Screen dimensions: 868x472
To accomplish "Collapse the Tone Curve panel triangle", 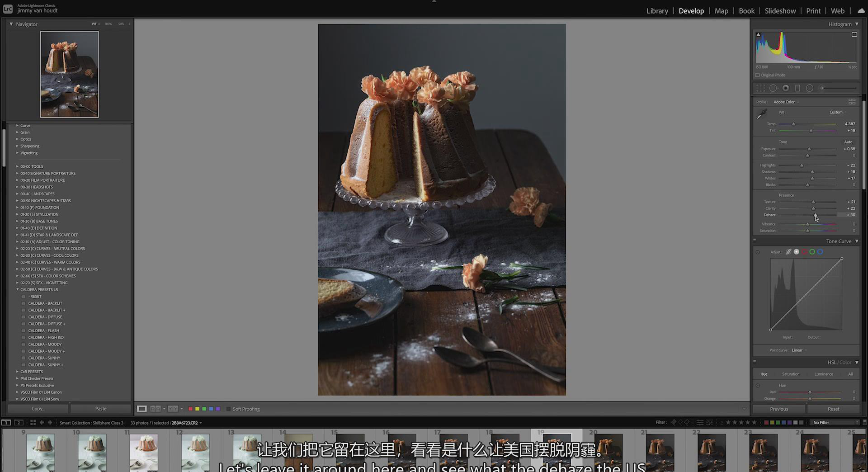I will tap(857, 241).
